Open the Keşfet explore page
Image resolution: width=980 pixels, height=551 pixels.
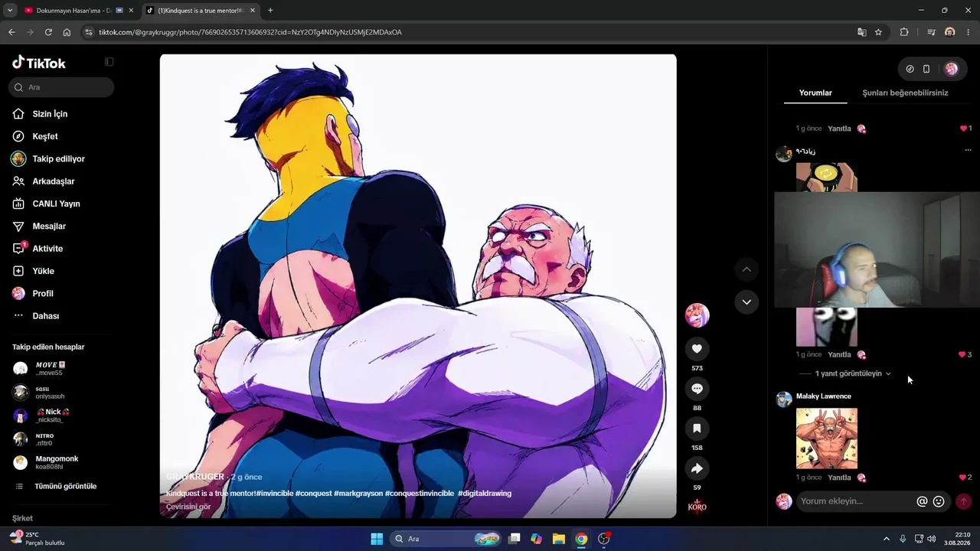pyautogui.click(x=45, y=136)
